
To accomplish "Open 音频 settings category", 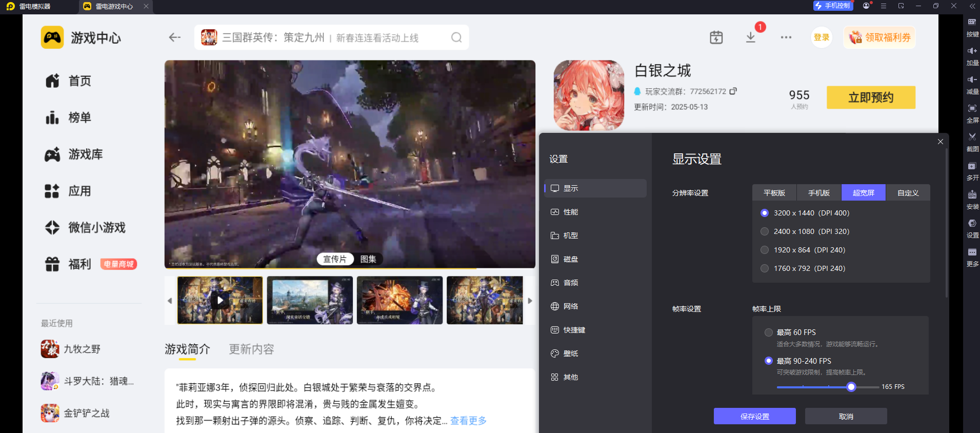I will 595,283.
